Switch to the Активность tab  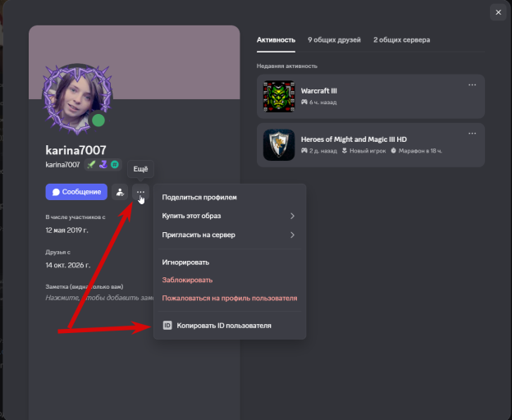tap(276, 40)
